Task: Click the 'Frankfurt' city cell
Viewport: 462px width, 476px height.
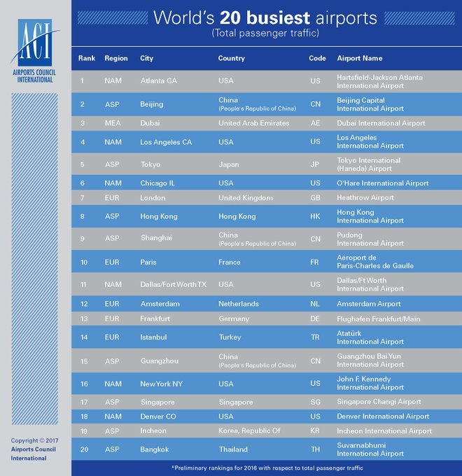Action: coord(155,318)
